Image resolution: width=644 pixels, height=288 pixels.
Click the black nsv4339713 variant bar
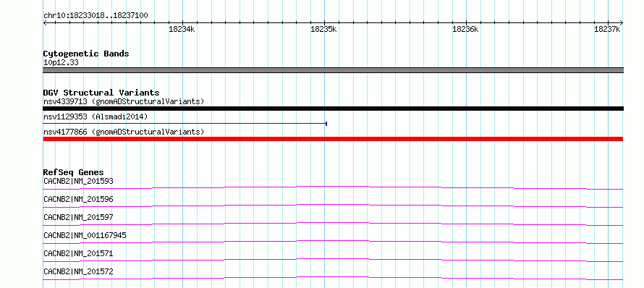pyautogui.click(x=333, y=109)
